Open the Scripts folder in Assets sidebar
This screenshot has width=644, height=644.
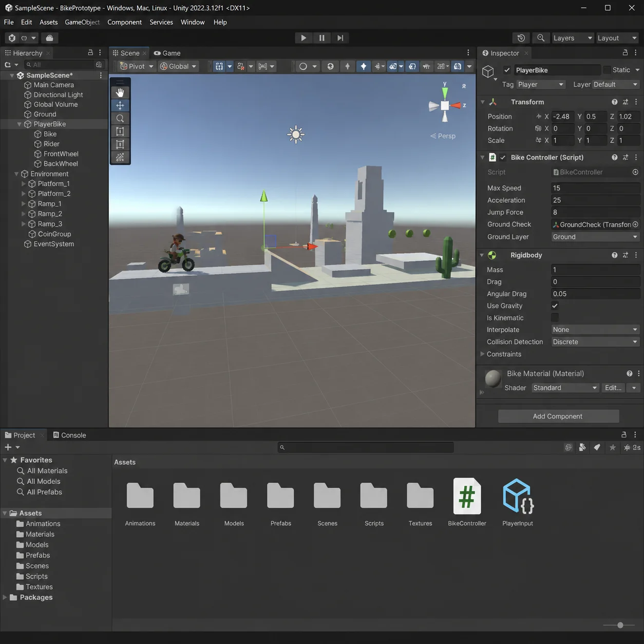coord(36,576)
